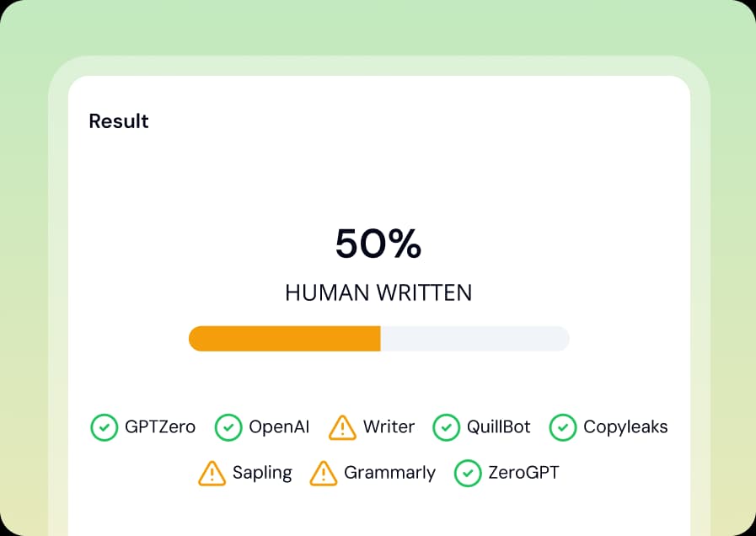This screenshot has width=756, height=536.
Task: Click the green checkmark beside ZeroGPT
Action: click(468, 473)
